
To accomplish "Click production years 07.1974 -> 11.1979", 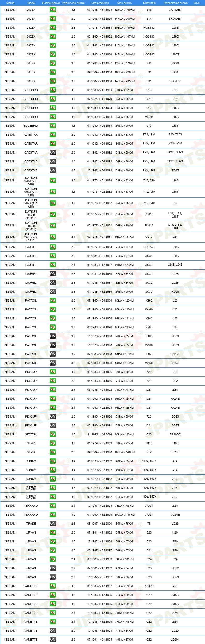I will tap(100, 99).
